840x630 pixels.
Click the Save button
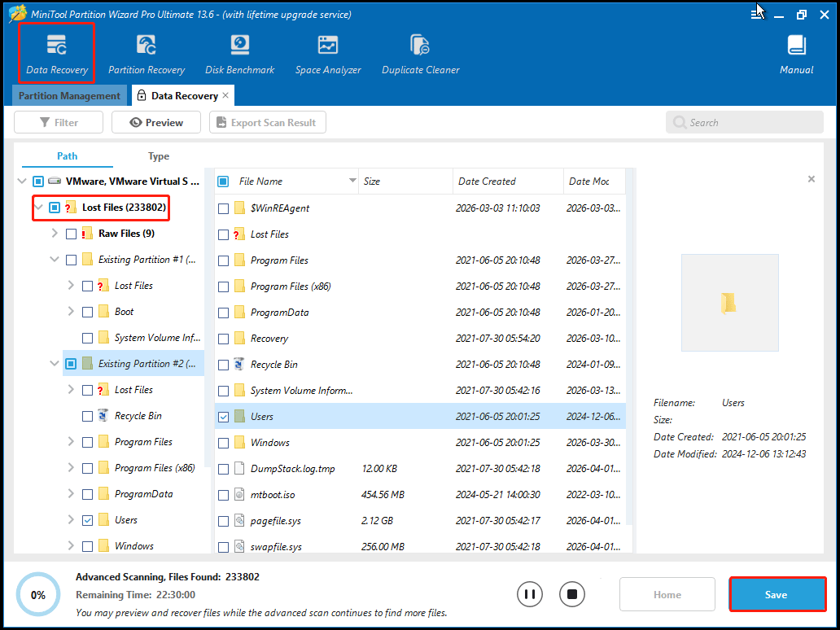(x=777, y=594)
